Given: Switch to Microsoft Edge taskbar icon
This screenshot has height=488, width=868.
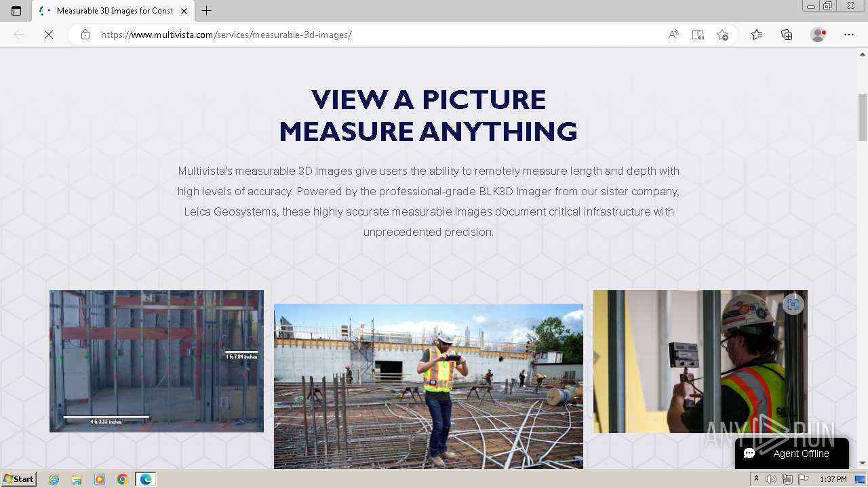Looking at the screenshot, I should [x=146, y=479].
